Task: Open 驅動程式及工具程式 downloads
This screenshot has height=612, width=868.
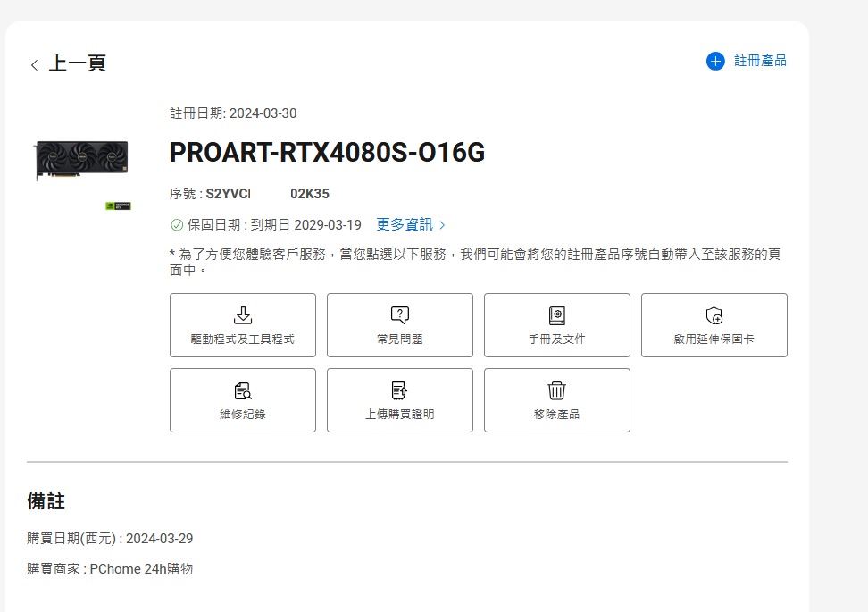Action: (243, 325)
